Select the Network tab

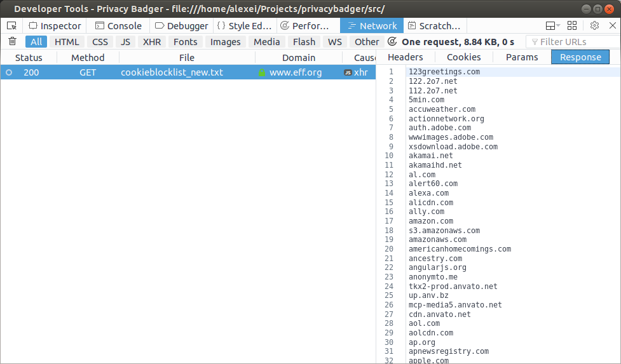click(x=372, y=25)
